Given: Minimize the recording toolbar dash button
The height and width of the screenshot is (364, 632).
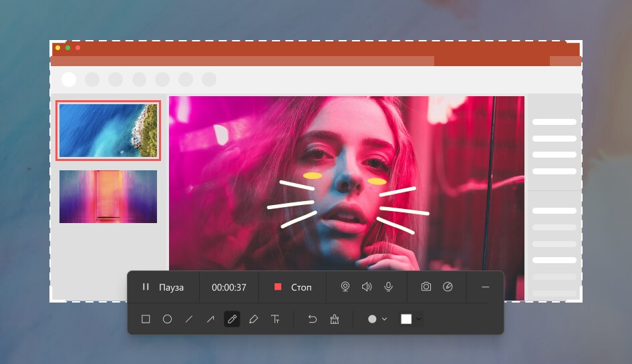Looking at the screenshot, I should 485,287.
